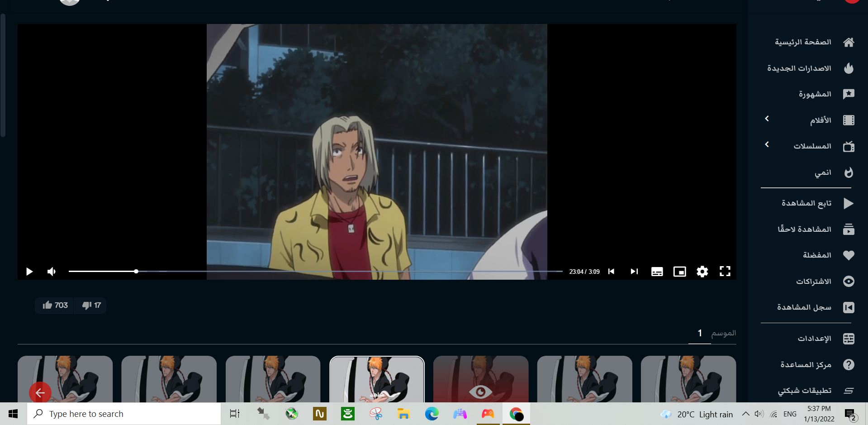Change ENG input language in tray
The image size is (868, 425).
point(790,414)
